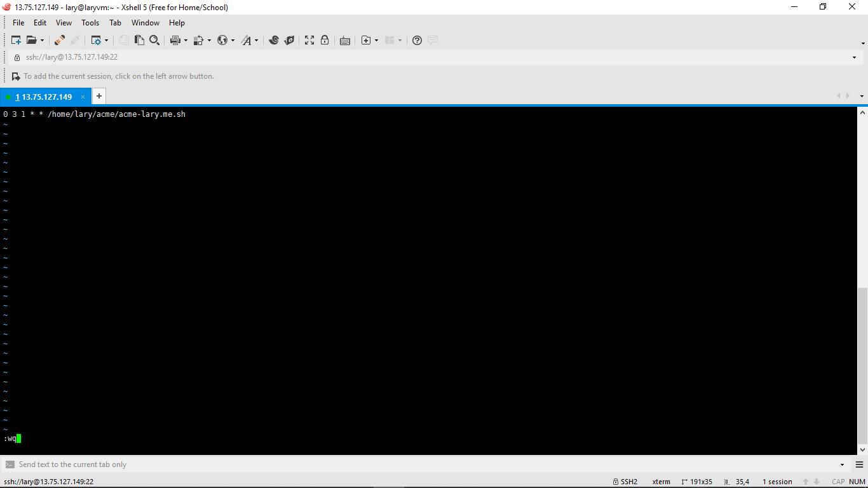868x488 pixels.
Task: Open the View menu
Action: pos(64,22)
